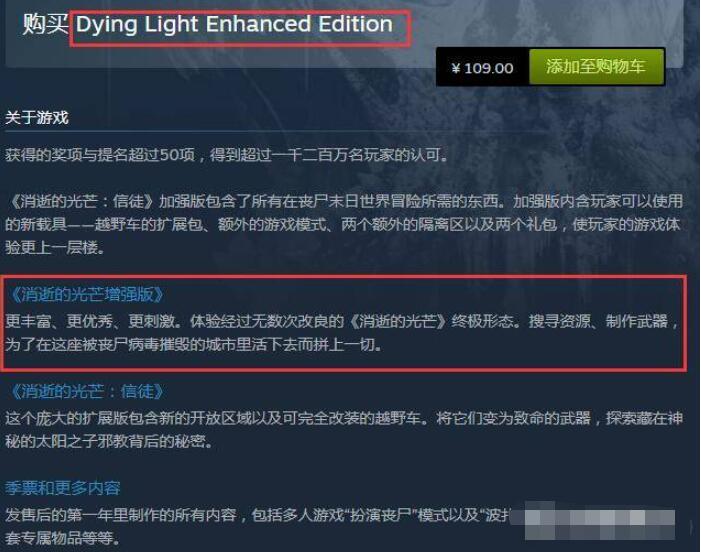Viewport: 701px width, 552px height.
Task: Click the green 添加至购物车 button
Action: point(596,67)
